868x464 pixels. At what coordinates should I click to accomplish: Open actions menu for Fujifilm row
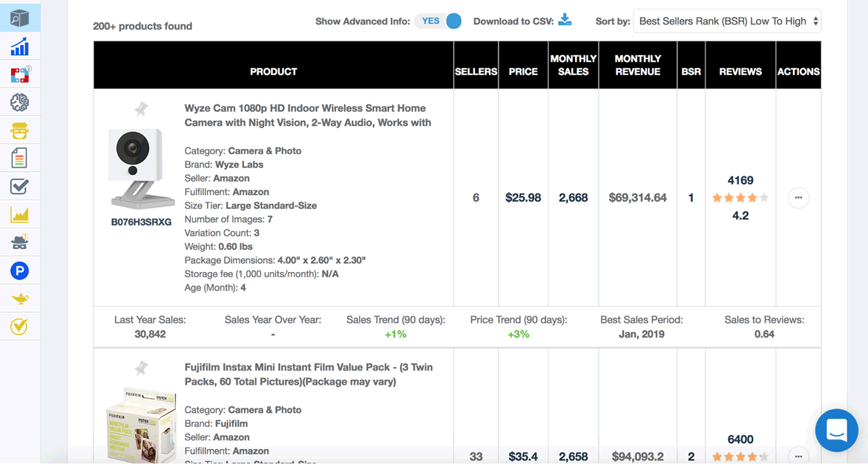click(798, 455)
